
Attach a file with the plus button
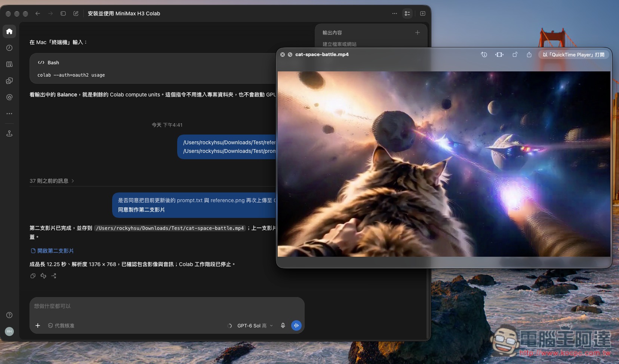click(38, 326)
